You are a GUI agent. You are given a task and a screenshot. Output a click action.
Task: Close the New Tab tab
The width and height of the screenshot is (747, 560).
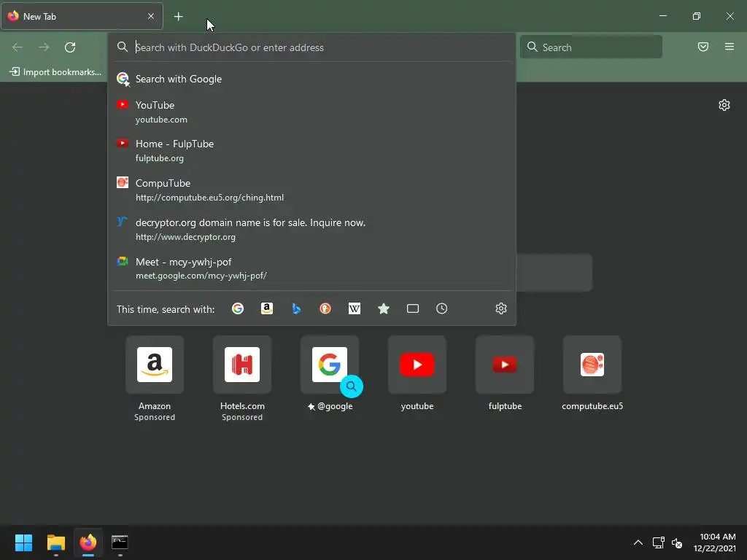point(151,16)
